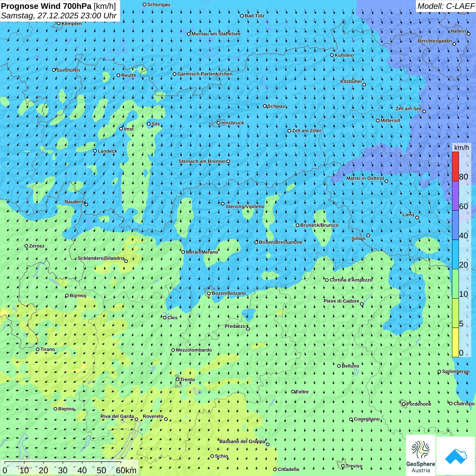The width and height of the screenshot is (476, 476).
Task: Click the date 'Samstag, 27.12.2025 23:00 Uhr'
Action: click(59, 16)
